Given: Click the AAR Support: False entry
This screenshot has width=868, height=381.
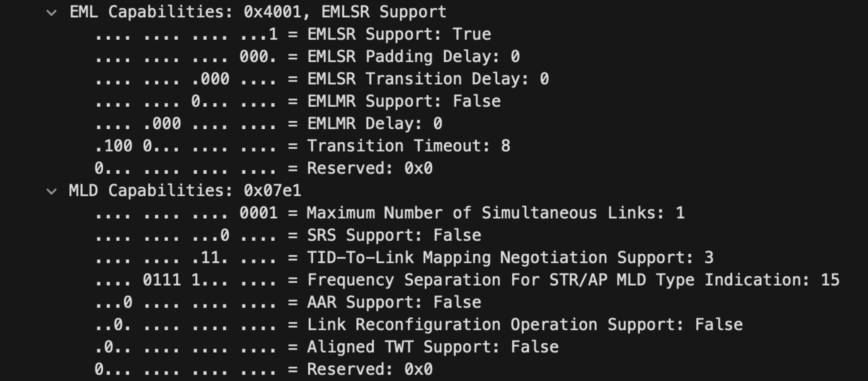Looking at the screenshot, I should click(394, 302).
